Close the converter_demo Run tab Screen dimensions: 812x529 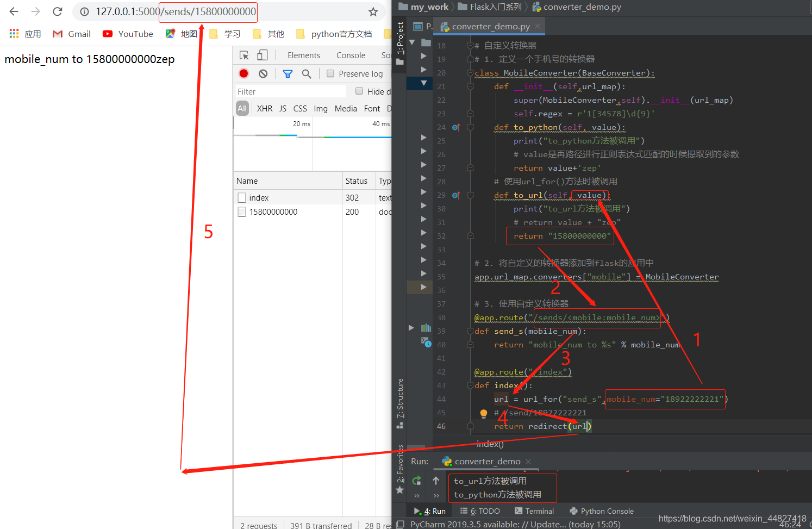[x=528, y=461]
